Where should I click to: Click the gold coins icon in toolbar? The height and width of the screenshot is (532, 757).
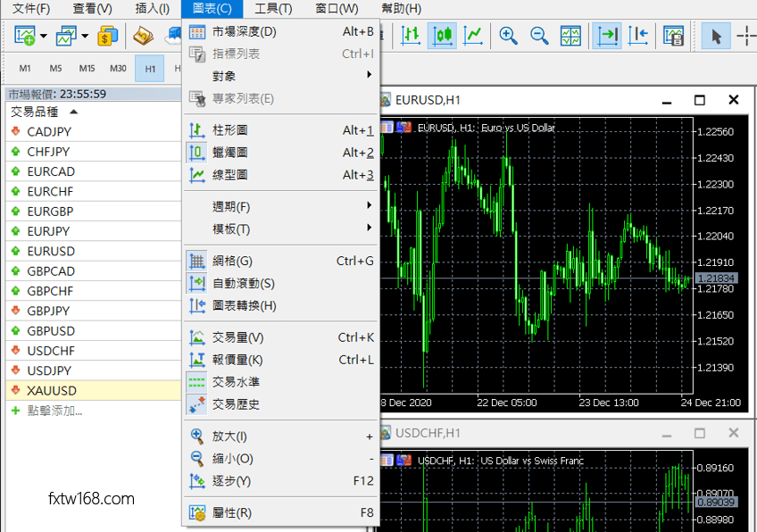click(108, 36)
